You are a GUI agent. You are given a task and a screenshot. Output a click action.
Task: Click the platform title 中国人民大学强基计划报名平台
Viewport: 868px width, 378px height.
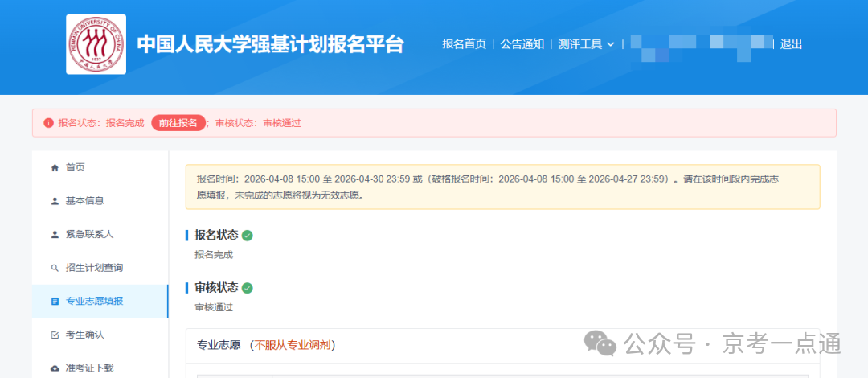pos(271,44)
